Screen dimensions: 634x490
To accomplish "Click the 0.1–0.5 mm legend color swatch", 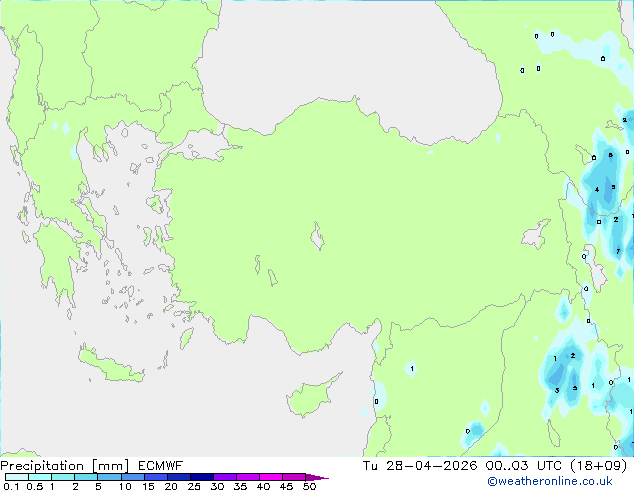I will [x=17, y=477].
